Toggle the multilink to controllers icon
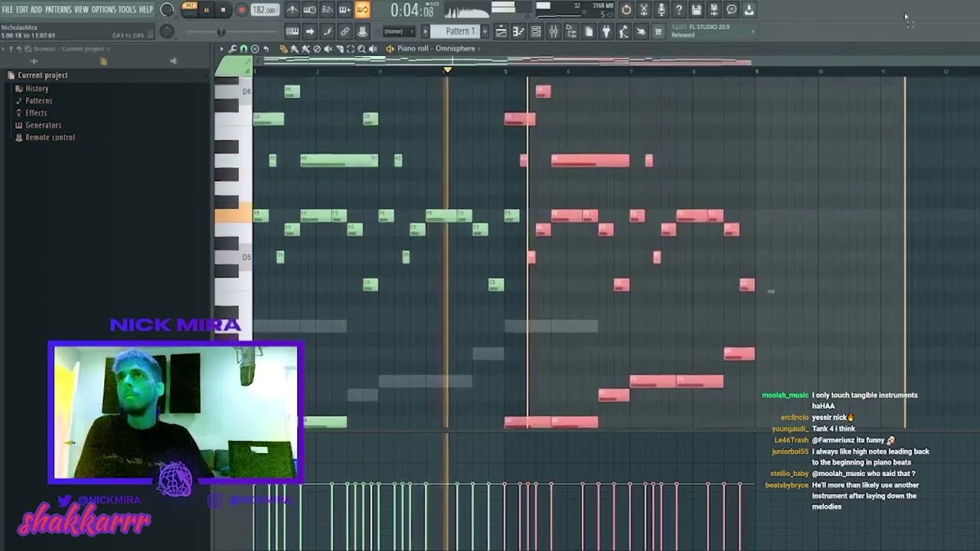The image size is (980, 551). pos(345,31)
